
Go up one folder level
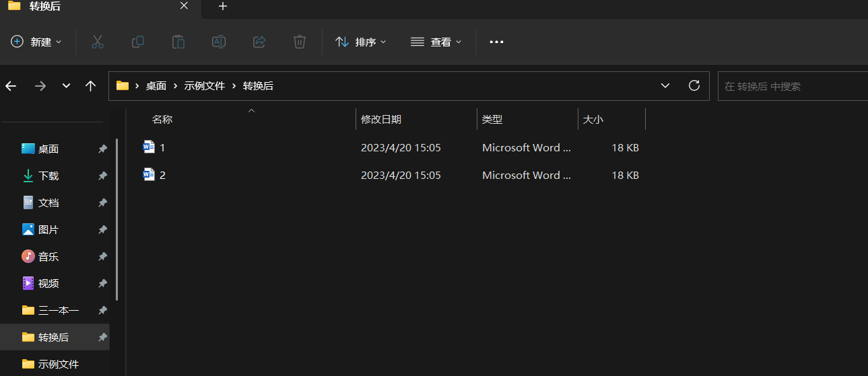point(91,86)
